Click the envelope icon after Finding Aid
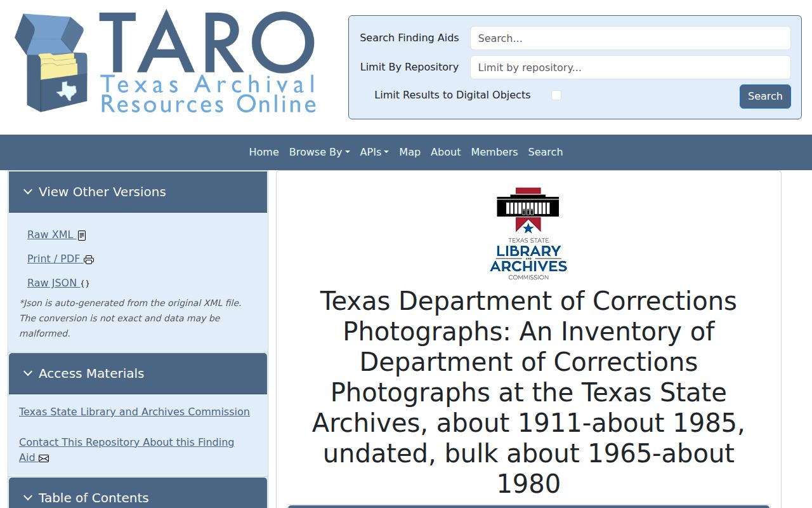 pyautogui.click(x=44, y=458)
